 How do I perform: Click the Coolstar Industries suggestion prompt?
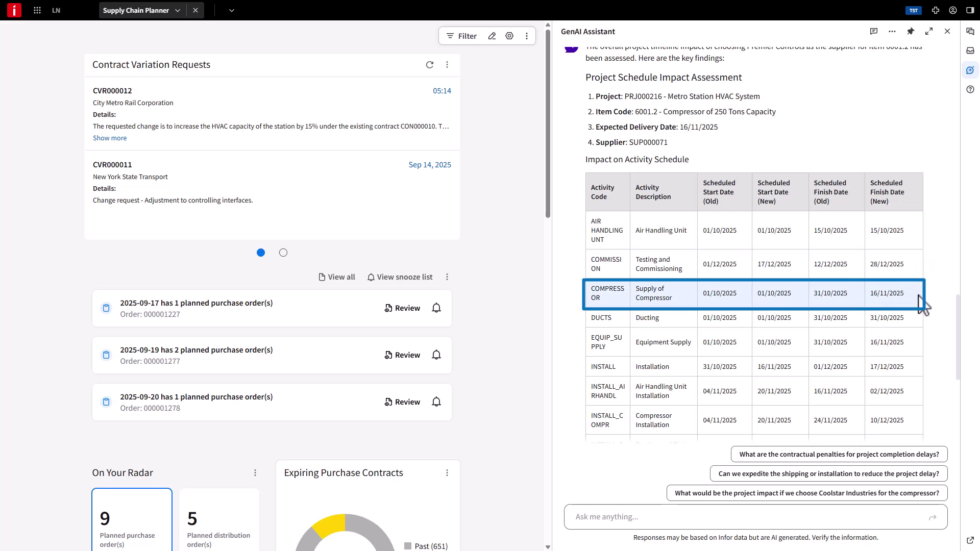806,493
